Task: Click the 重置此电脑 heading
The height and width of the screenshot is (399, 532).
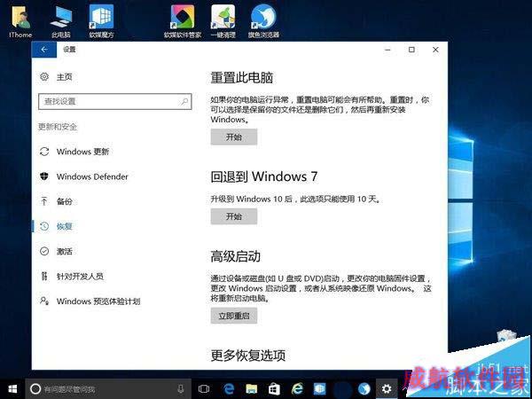Action: [241, 78]
